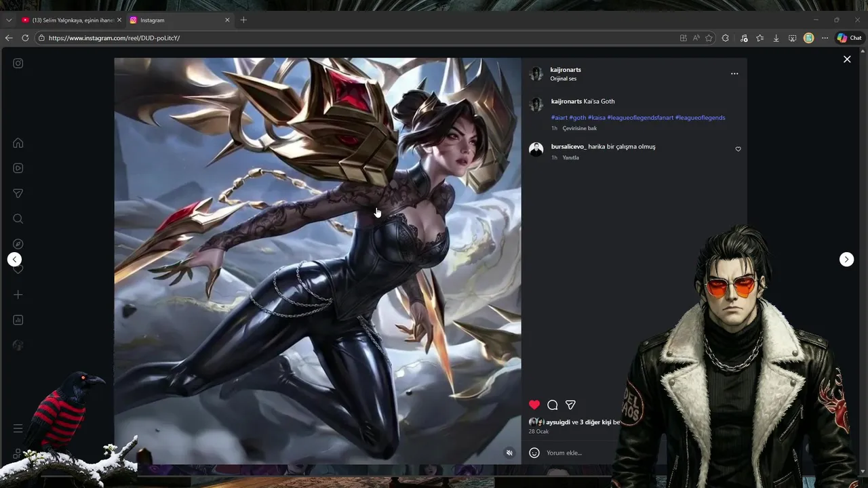Screen dimensions: 868x488
Task: Open the hamburger More menu in sidebar
Action: [x=18, y=428]
